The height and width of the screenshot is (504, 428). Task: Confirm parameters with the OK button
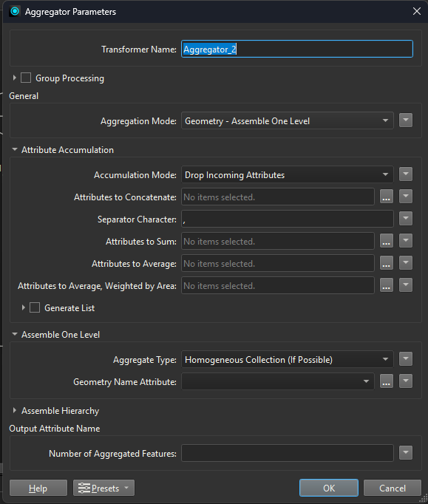[x=329, y=488]
